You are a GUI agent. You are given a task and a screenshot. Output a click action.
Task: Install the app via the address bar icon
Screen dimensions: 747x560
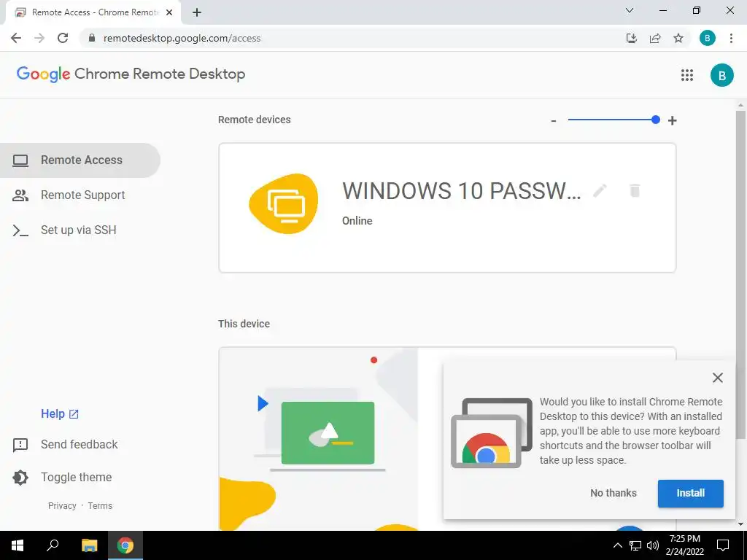pos(632,38)
